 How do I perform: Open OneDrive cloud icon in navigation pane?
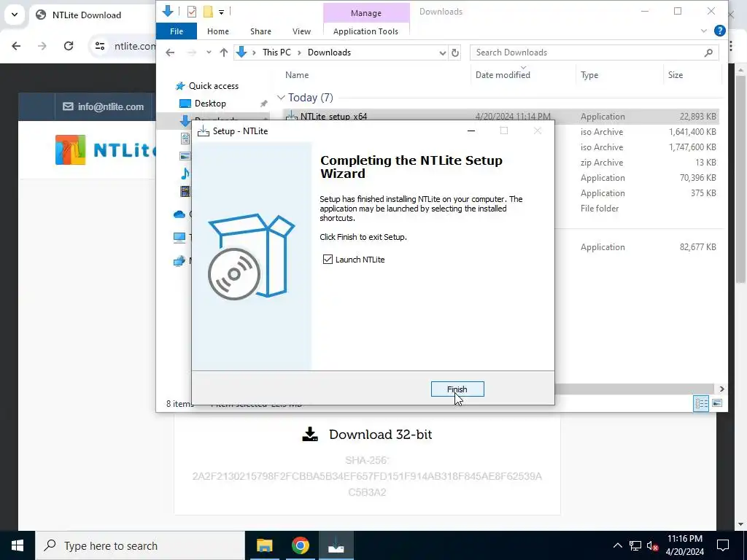179,214
